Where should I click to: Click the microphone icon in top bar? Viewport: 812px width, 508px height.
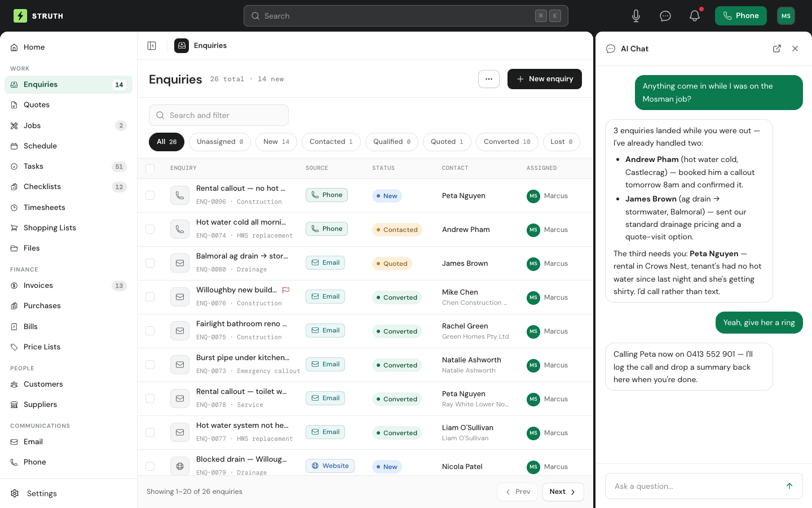click(636, 16)
